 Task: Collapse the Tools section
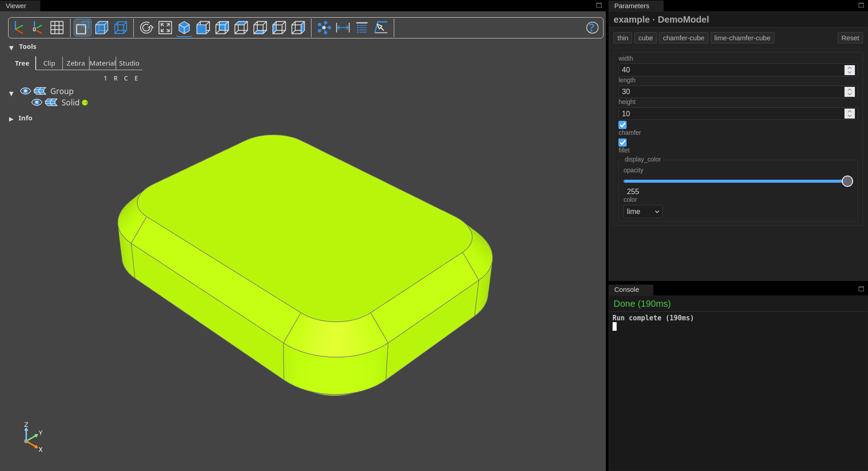pyautogui.click(x=11, y=47)
